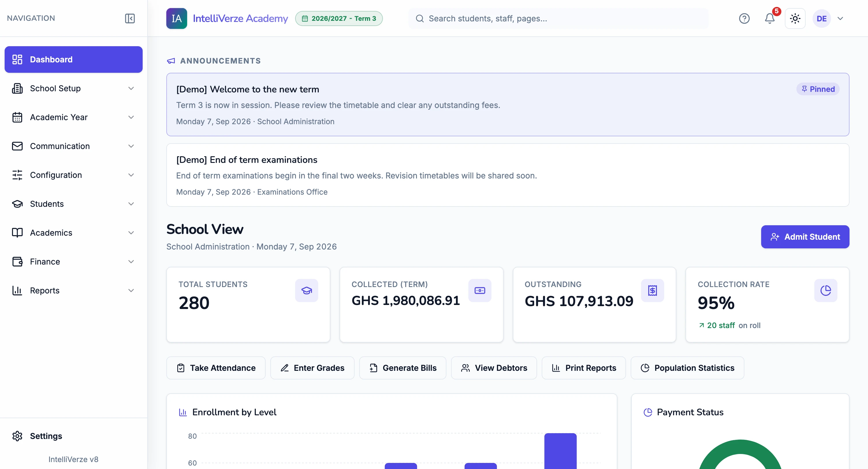Click the Students graduation cap icon
This screenshot has height=469, width=868.
(17, 204)
